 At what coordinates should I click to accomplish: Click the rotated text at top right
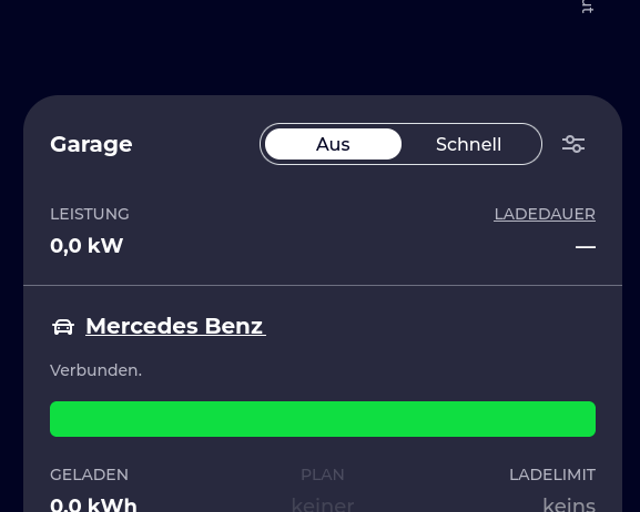pyautogui.click(x=587, y=7)
